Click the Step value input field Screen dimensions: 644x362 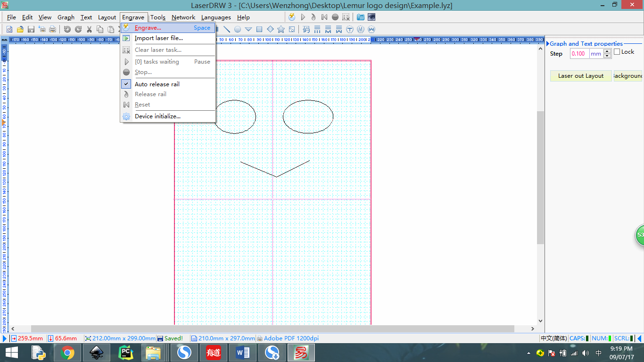pos(579,54)
